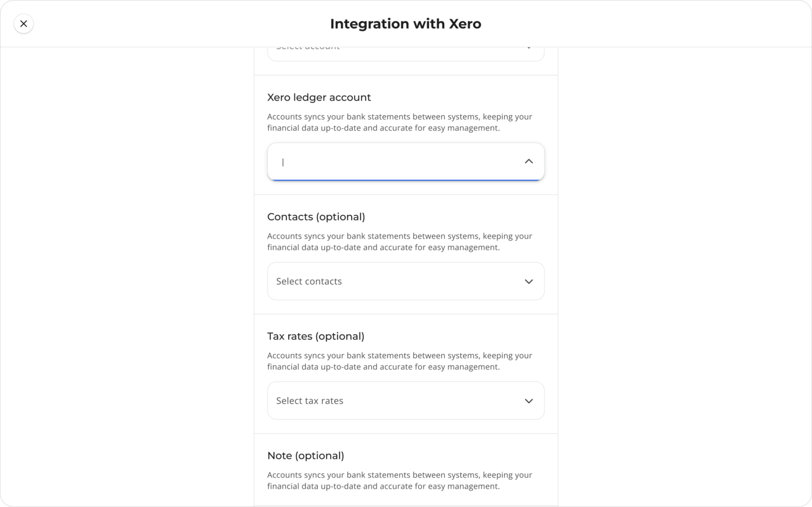Click the text cursor in the ledger field
The image size is (812, 507).
click(x=283, y=162)
